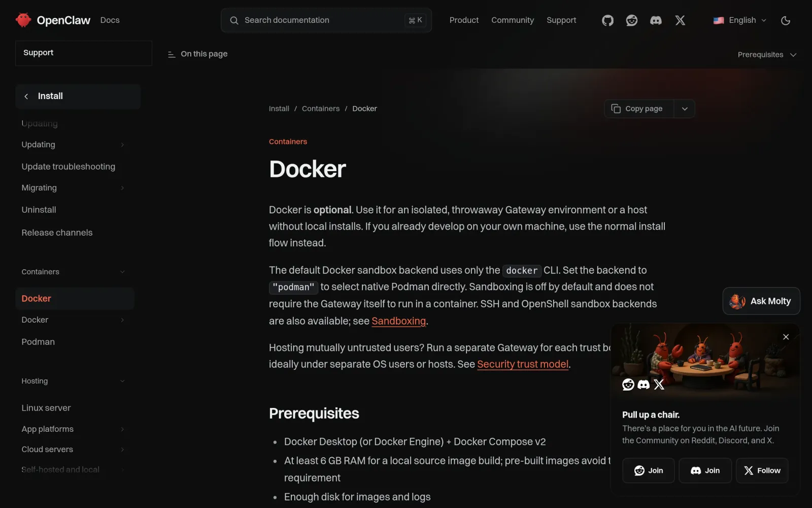This screenshot has height=508, width=812.
Task: Open the Product menu
Action: click(464, 20)
